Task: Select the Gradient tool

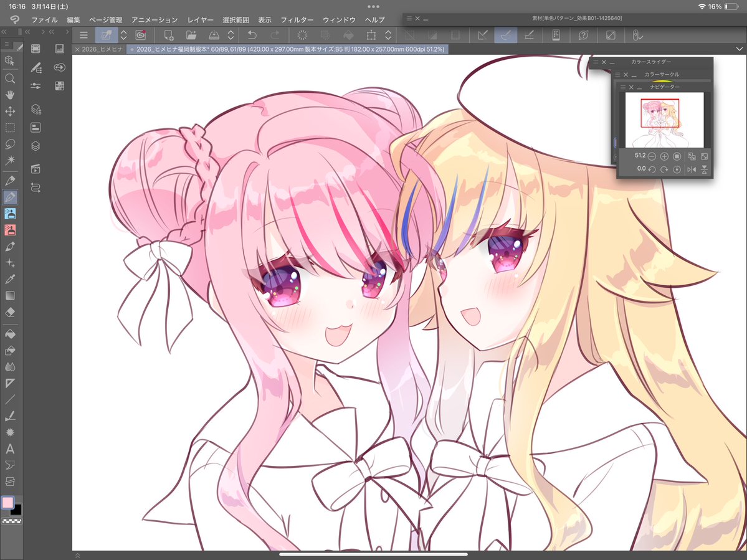Action: [x=9, y=296]
